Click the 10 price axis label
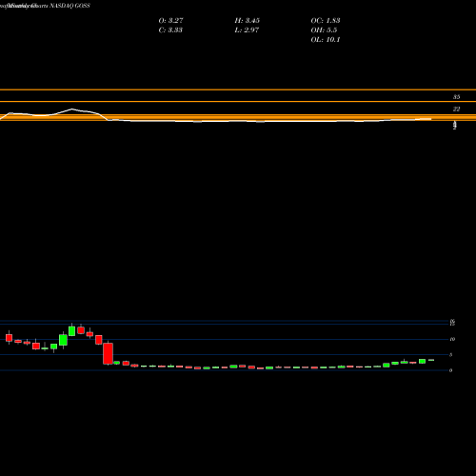The image size is (476, 476). pyautogui.click(x=452, y=339)
